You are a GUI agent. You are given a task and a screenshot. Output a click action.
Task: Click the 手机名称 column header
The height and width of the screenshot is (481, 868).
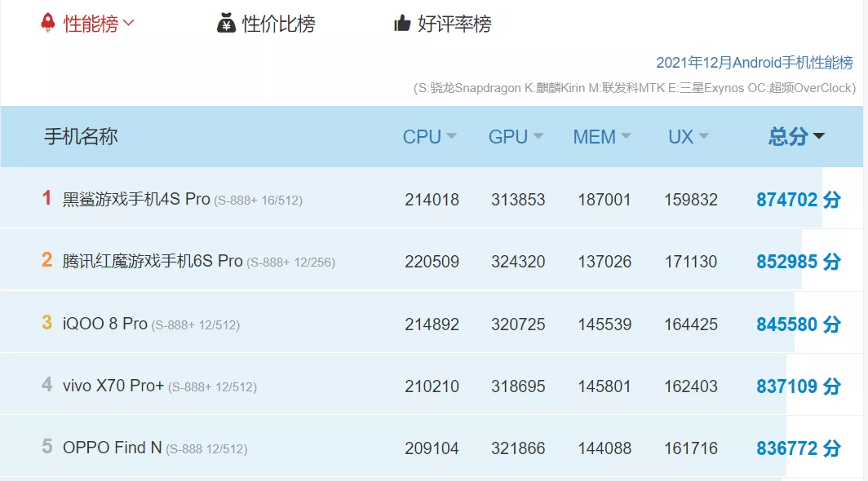coord(81,136)
